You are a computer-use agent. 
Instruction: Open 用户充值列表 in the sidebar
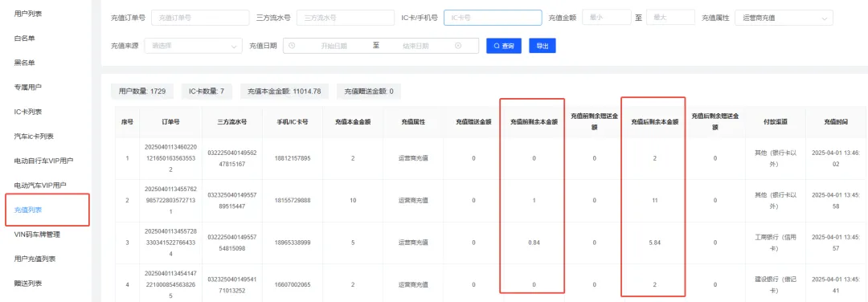[x=35, y=259]
